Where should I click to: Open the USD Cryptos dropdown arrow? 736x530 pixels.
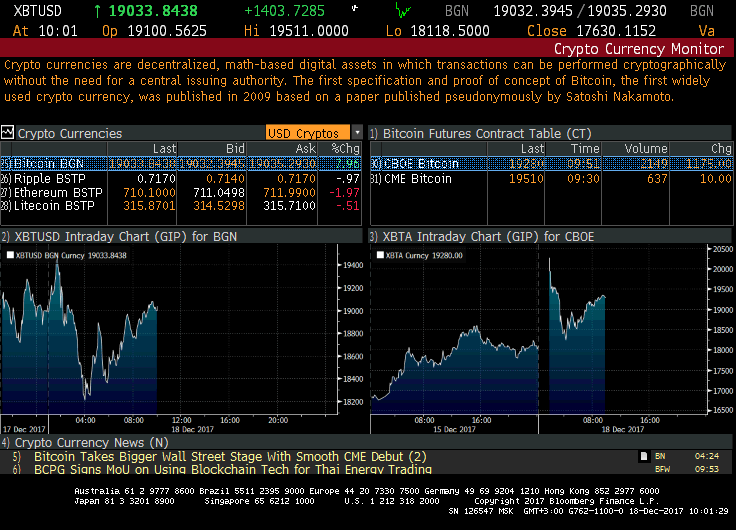(357, 133)
